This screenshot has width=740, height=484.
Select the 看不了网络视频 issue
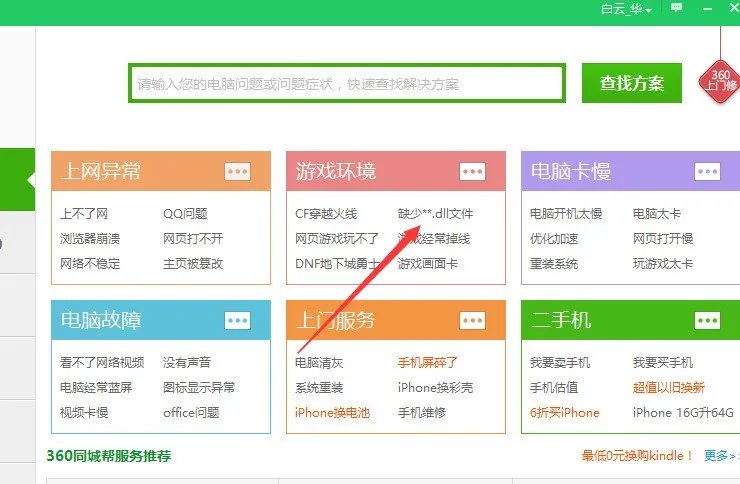tap(102, 363)
